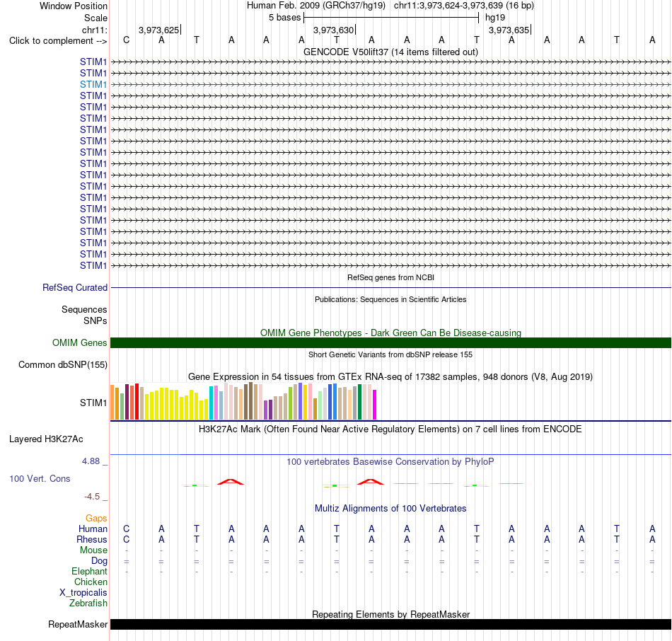Viewport: 672px width, 641px height.
Task: Click the 'hg19' text beside the scale bar
Action: click(x=495, y=18)
